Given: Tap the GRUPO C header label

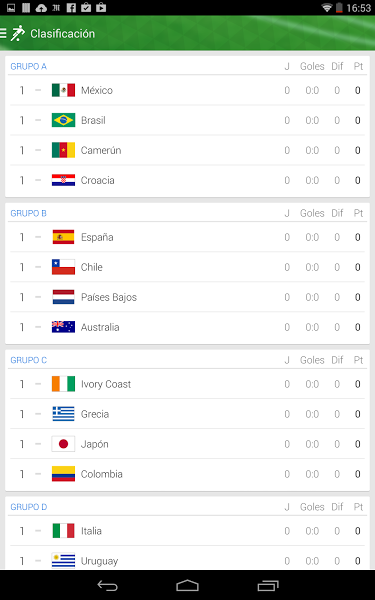Looking at the screenshot, I should point(28,360).
